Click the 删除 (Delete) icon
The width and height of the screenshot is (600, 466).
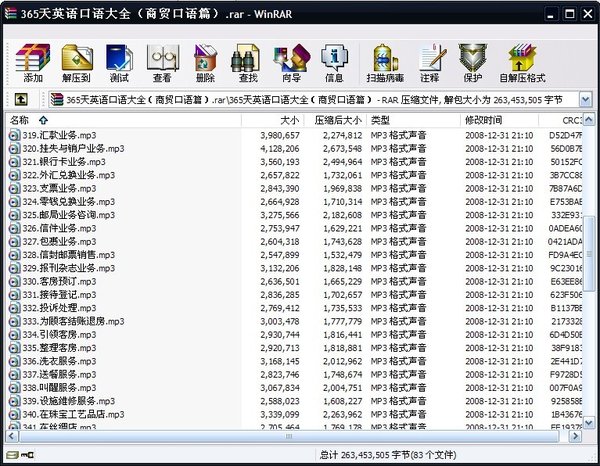[x=205, y=64]
